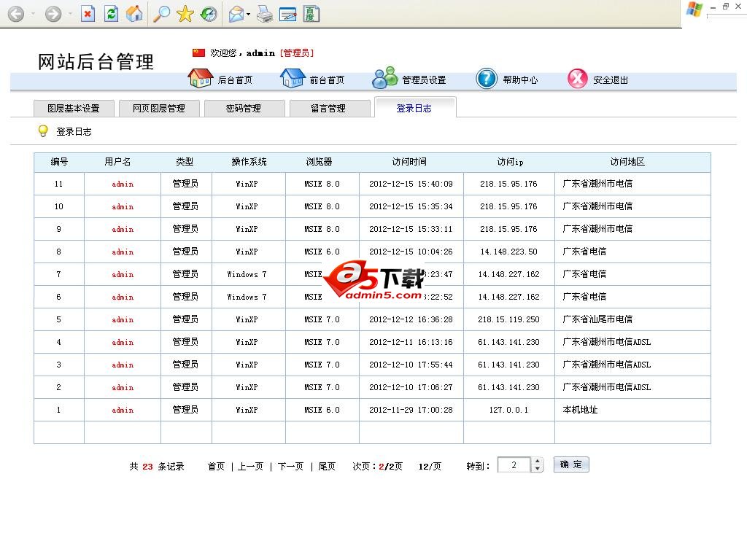
Task: Click the Edit page icon in toolbar
Action: 287,15
